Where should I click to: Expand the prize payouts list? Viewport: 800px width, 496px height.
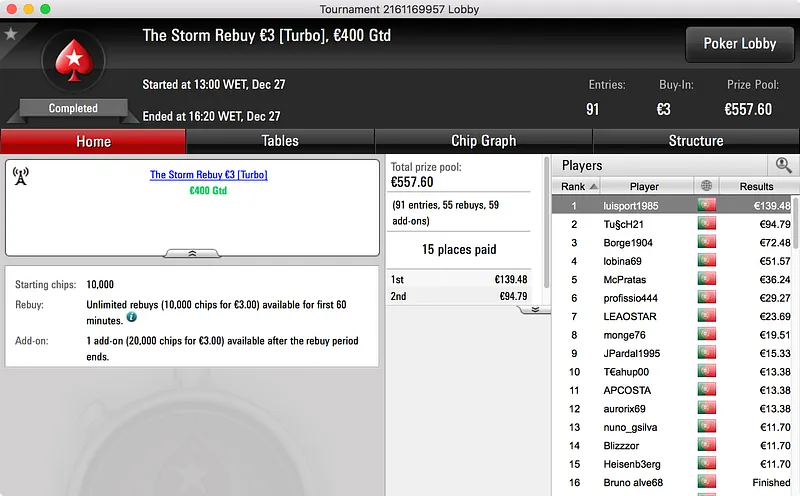pyautogui.click(x=535, y=309)
